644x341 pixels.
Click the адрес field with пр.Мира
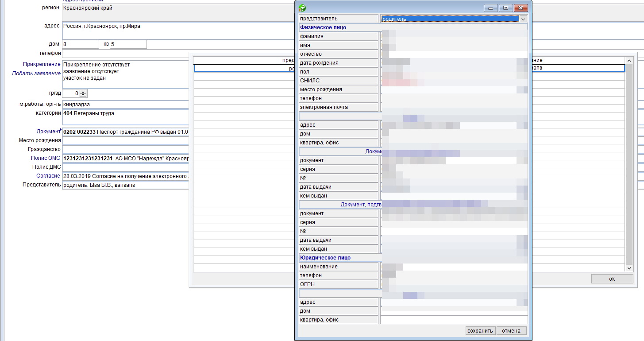coord(178,30)
